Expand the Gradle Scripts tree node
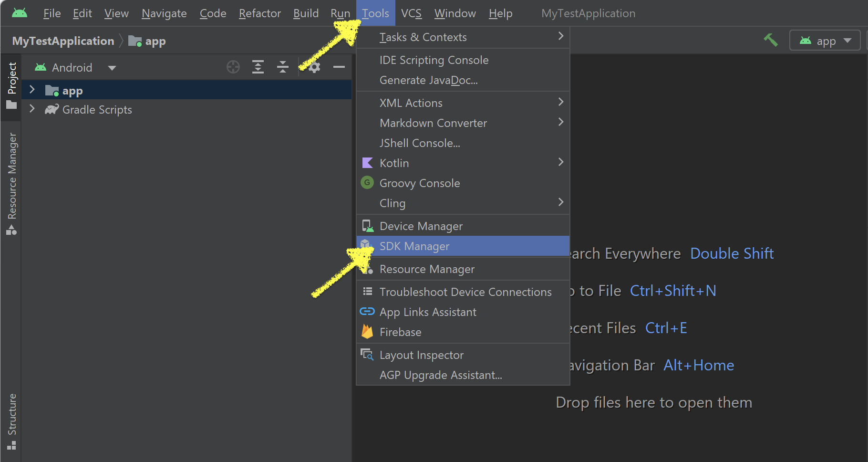The height and width of the screenshot is (462, 868). pos(32,109)
